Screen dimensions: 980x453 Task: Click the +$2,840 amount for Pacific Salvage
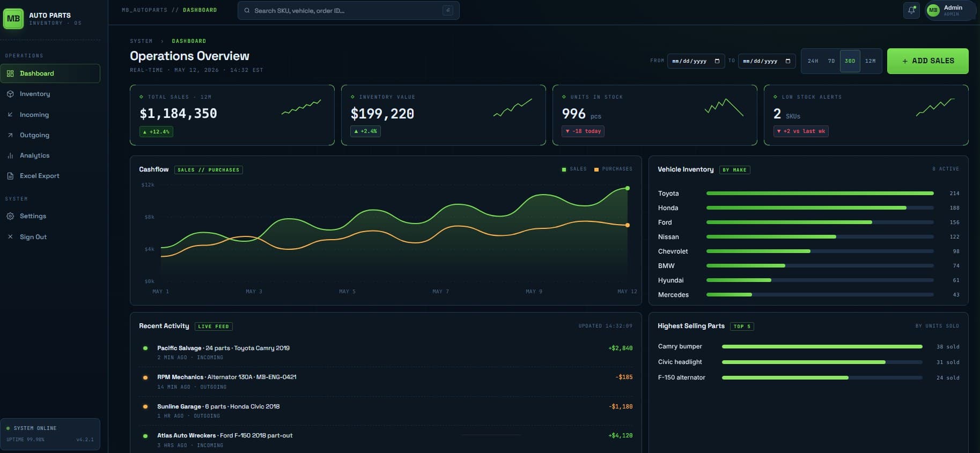(x=620, y=348)
